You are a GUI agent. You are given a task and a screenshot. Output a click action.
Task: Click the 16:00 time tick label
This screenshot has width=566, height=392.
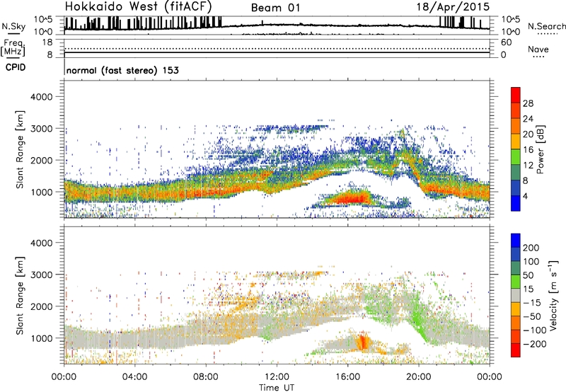point(347,377)
